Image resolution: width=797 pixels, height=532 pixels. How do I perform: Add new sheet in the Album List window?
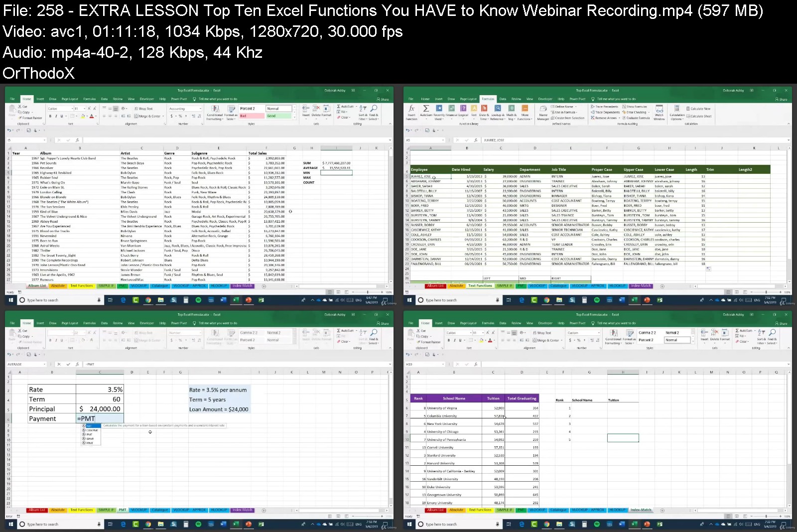pyautogui.click(x=264, y=286)
